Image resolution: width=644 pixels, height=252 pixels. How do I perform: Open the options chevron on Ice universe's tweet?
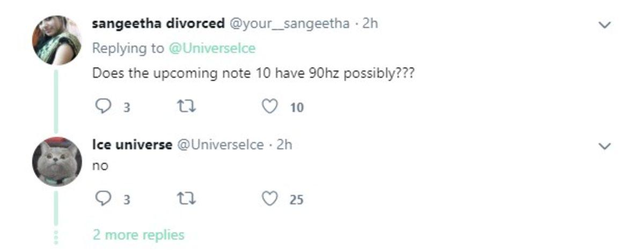pos(605,146)
